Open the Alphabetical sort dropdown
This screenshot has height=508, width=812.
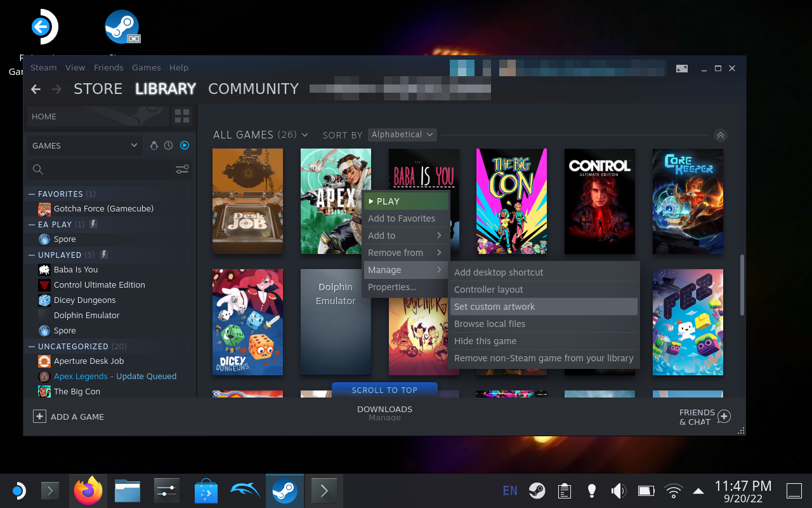[x=402, y=134]
